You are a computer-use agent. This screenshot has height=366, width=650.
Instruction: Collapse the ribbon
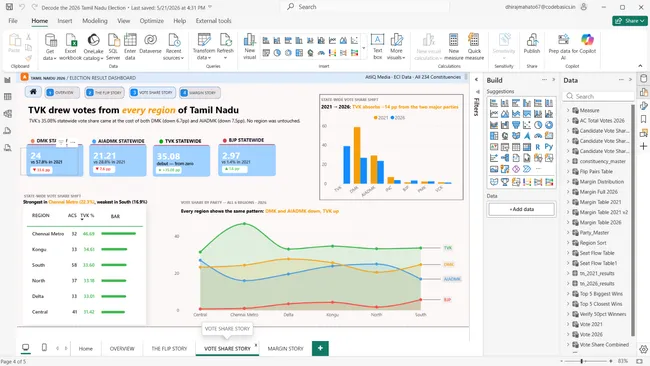pos(640,66)
